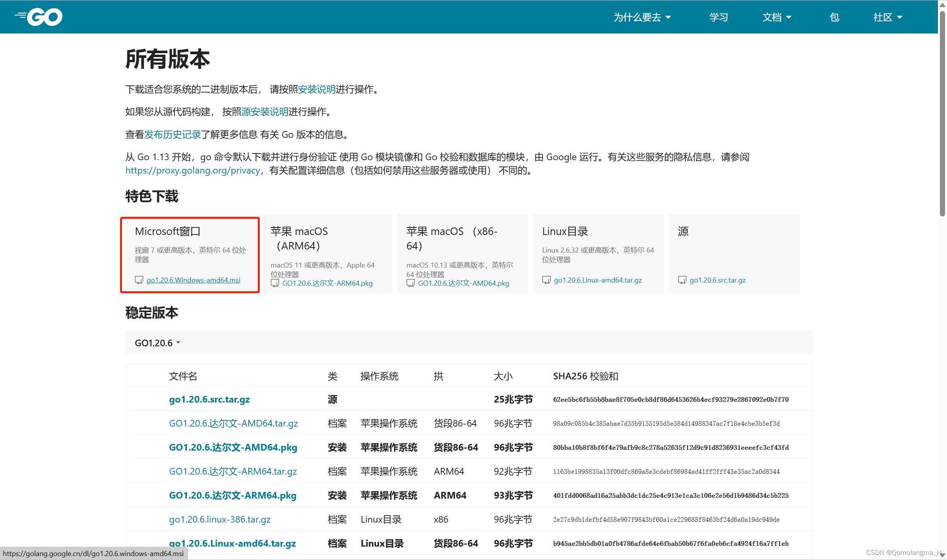Select GO1.20.6.达尔文-AMD64.pkg in the table
Screen dimensions: 947x560
point(233,447)
